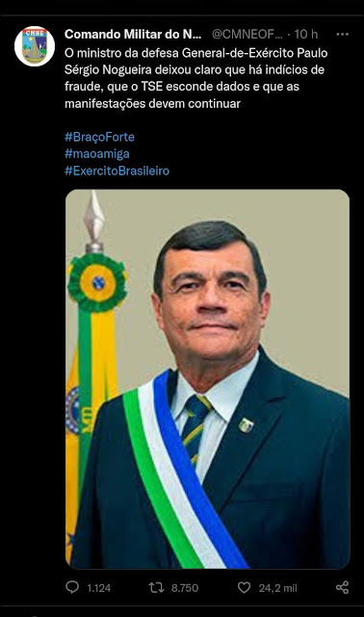This screenshot has height=617, width=364.
Task: View the 8.750 retweets count
Action: [185, 588]
